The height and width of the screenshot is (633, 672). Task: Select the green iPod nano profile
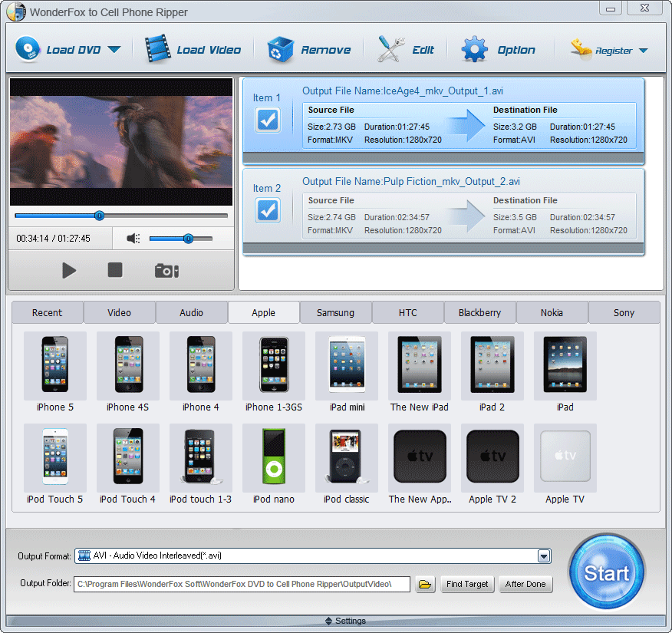pyautogui.click(x=274, y=464)
